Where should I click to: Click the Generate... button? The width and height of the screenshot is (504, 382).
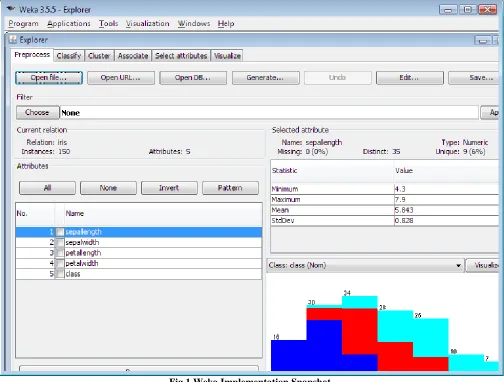click(x=265, y=78)
